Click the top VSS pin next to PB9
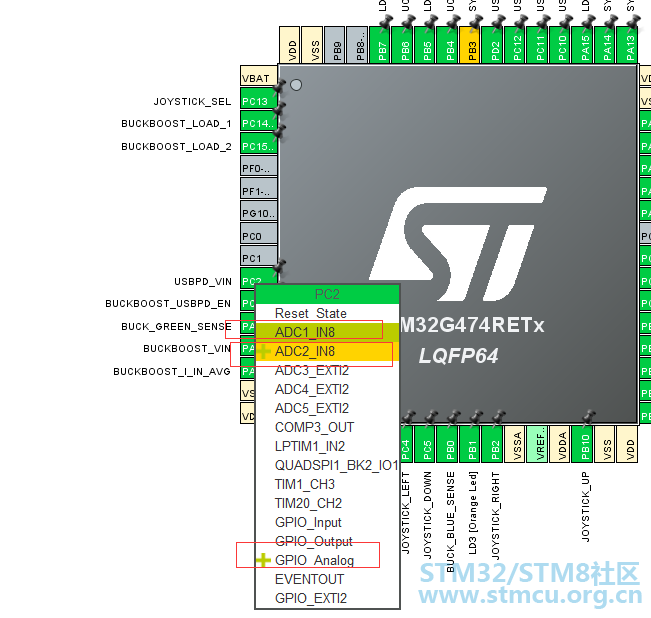 [312, 45]
